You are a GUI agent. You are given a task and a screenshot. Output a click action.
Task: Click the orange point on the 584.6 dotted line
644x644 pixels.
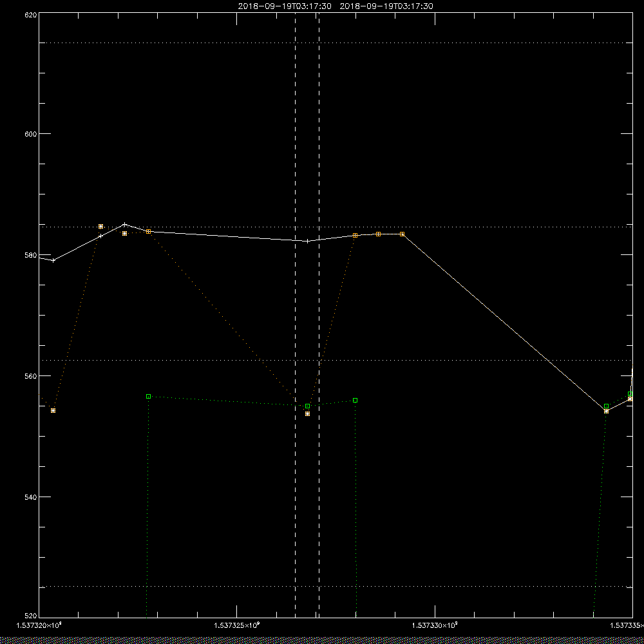point(100,226)
